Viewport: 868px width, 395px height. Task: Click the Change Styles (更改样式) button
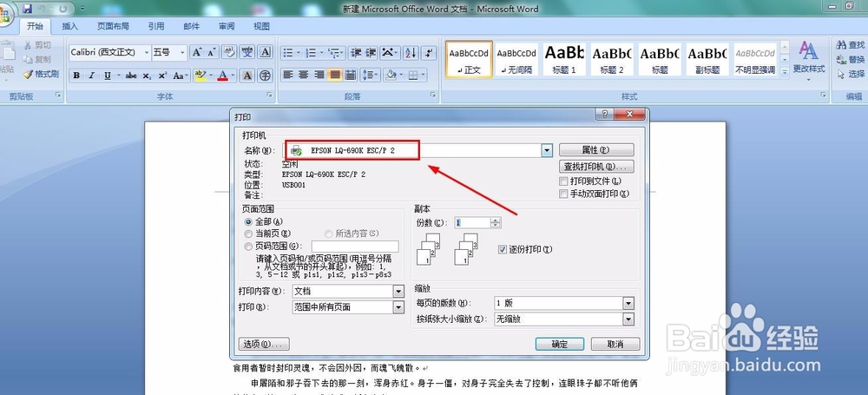click(x=809, y=61)
